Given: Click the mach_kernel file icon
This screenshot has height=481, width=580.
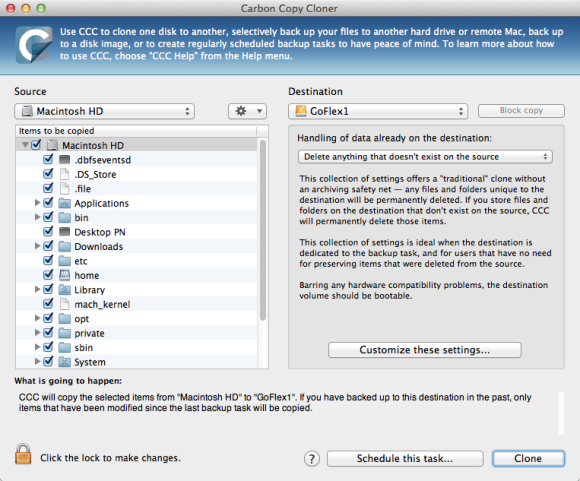Looking at the screenshot, I should tap(64, 304).
